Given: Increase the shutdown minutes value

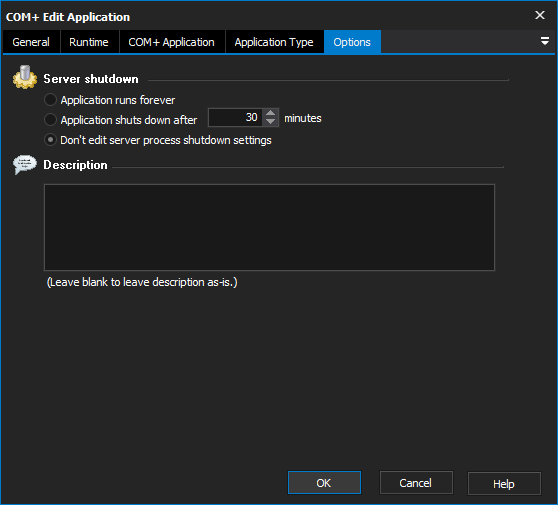Looking at the screenshot, I should tap(270, 113).
